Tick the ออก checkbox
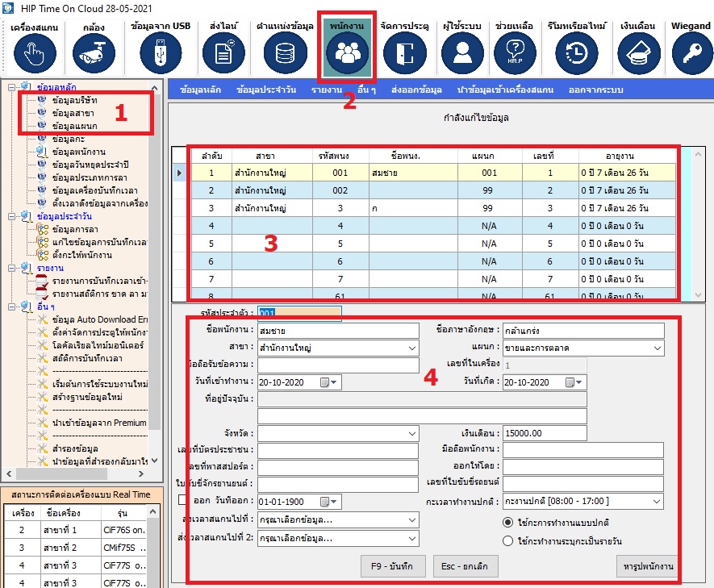Viewport: 714px width, 588px height. (182, 500)
